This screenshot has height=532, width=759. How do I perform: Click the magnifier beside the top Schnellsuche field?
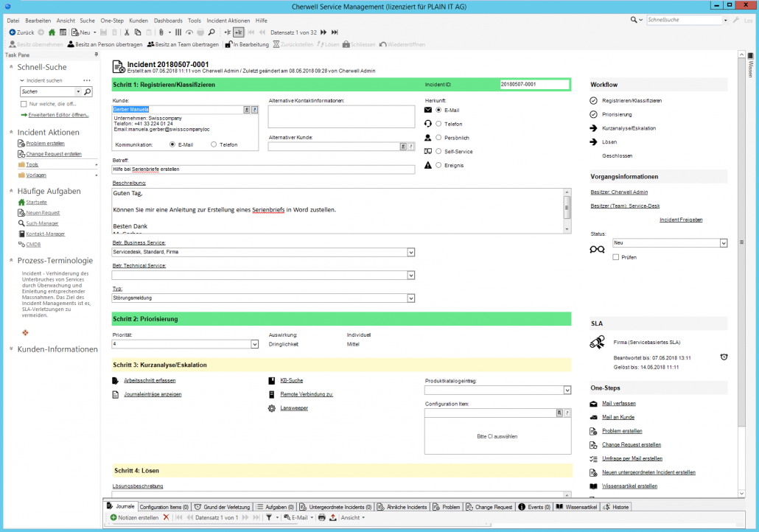point(634,20)
